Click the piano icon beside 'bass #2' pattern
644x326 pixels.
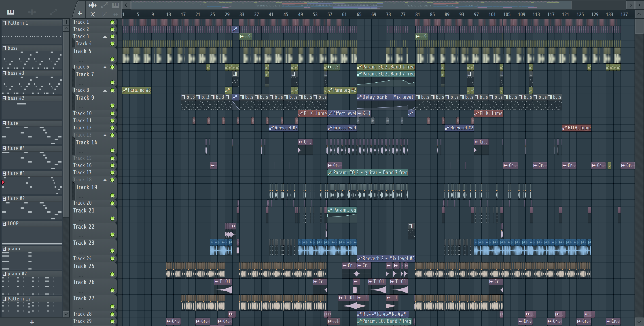click(4, 98)
